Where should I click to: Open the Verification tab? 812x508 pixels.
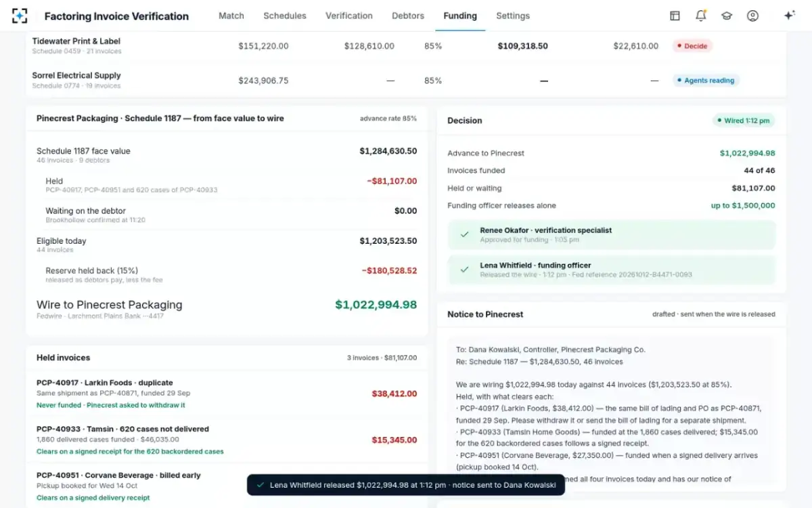(349, 16)
